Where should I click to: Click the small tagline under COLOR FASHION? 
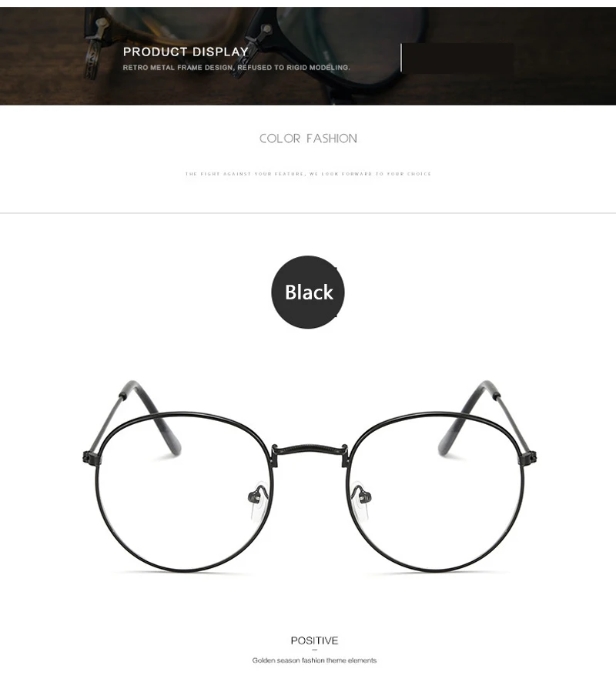point(308,174)
